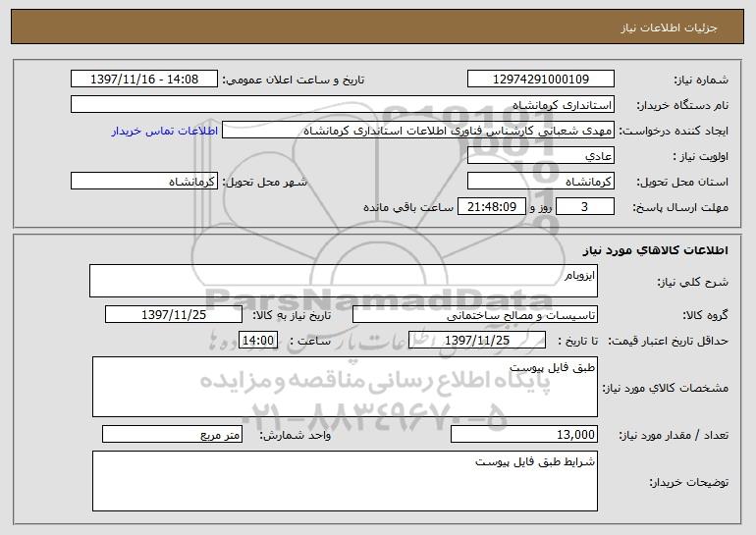756x535 pixels.
Task: Select the goods need date field 1397/11/25
Action: (174, 315)
